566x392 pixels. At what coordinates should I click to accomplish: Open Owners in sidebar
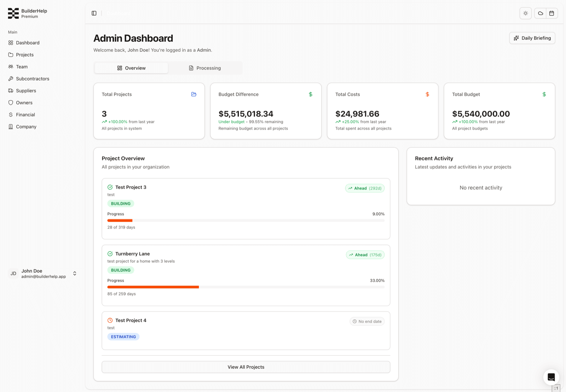(24, 103)
